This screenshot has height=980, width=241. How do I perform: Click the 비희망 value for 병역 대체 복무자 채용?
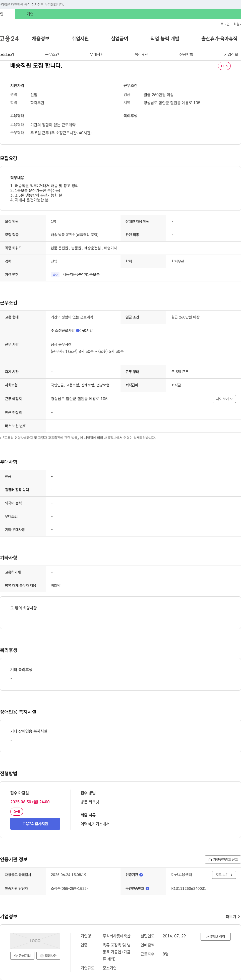pyautogui.click(x=56, y=586)
